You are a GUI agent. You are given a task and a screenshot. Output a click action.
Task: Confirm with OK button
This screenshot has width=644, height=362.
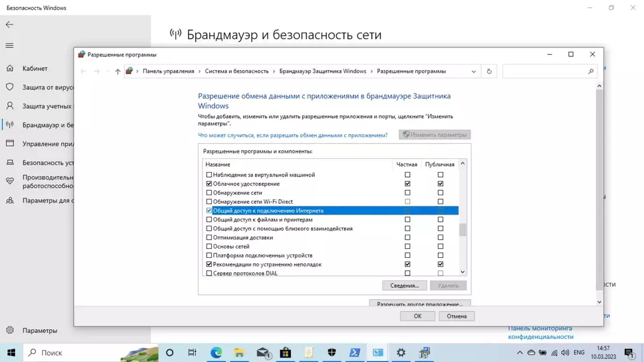point(417,316)
